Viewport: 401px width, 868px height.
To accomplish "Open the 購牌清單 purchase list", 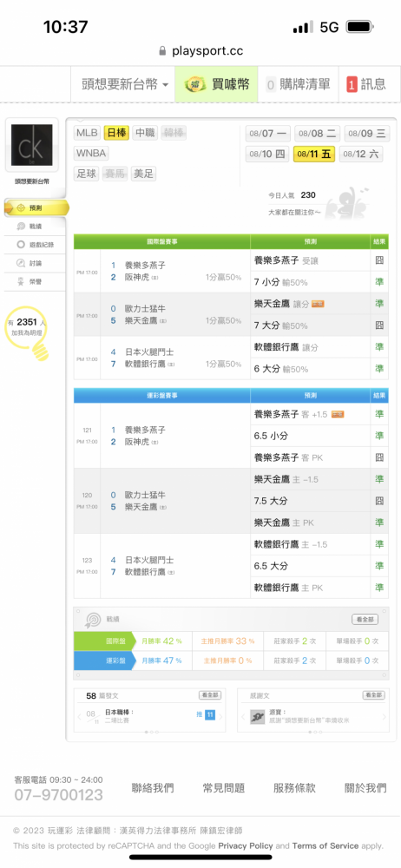I will pos(298,84).
